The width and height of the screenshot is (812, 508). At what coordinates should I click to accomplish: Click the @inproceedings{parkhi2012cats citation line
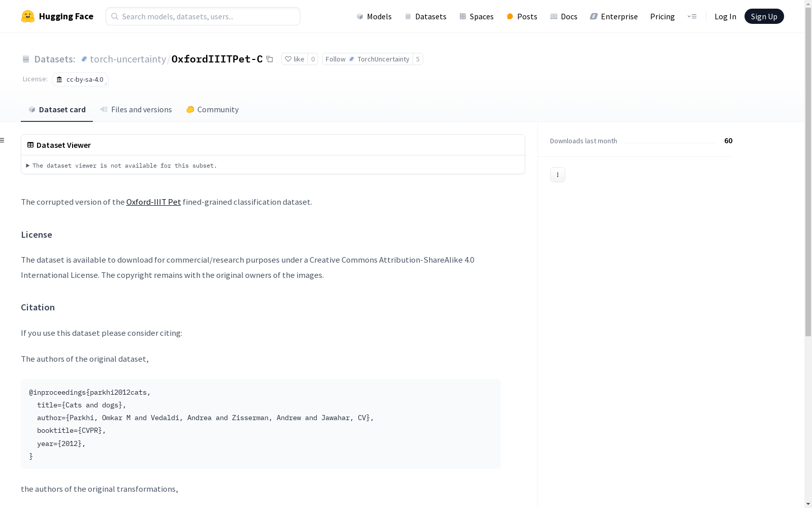pyautogui.click(x=90, y=392)
